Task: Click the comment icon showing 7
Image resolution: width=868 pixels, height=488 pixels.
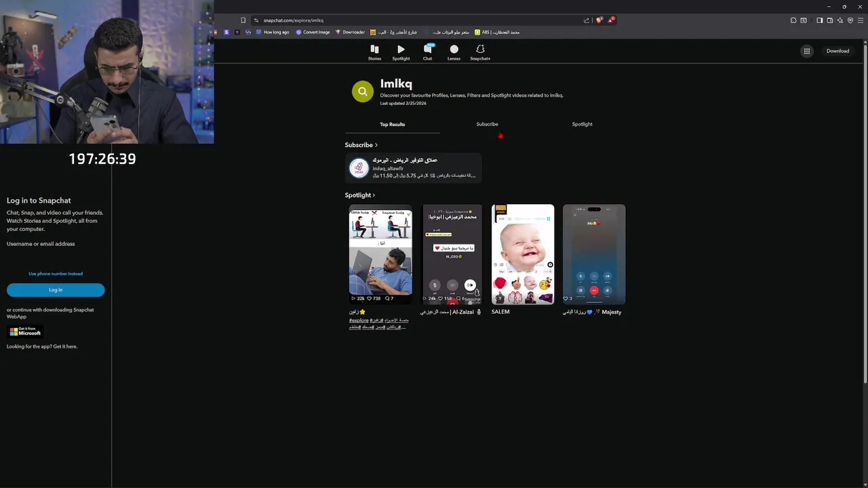Action: click(387, 298)
